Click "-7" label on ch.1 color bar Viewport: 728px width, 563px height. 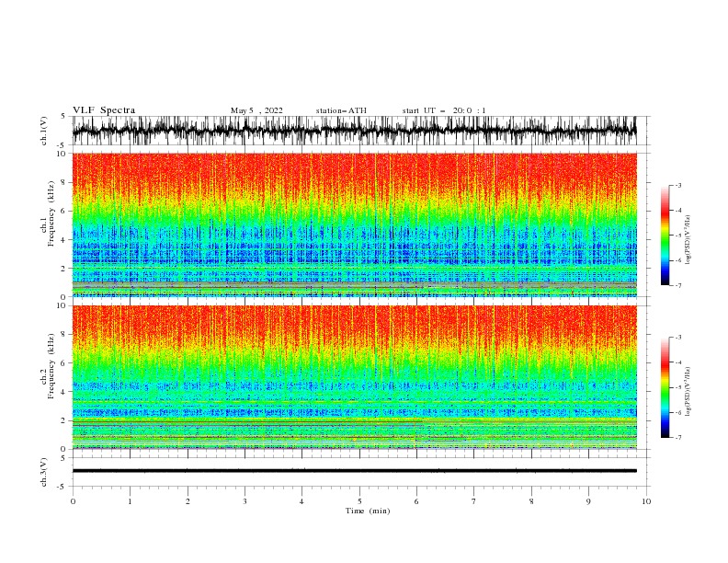[677, 285]
